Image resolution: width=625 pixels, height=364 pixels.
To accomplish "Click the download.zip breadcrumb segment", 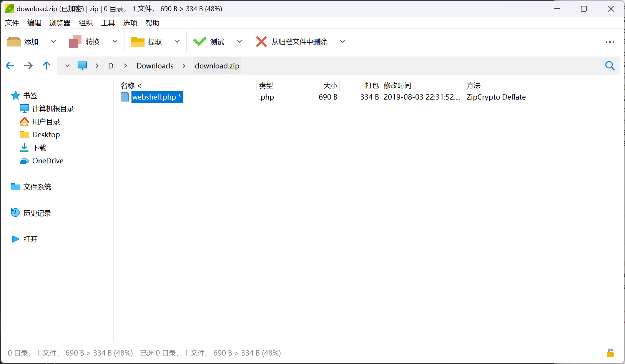I will point(217,66).
